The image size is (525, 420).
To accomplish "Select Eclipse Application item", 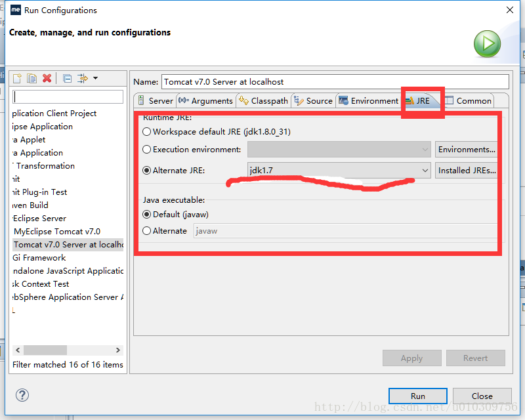I will tap(43, 126).
